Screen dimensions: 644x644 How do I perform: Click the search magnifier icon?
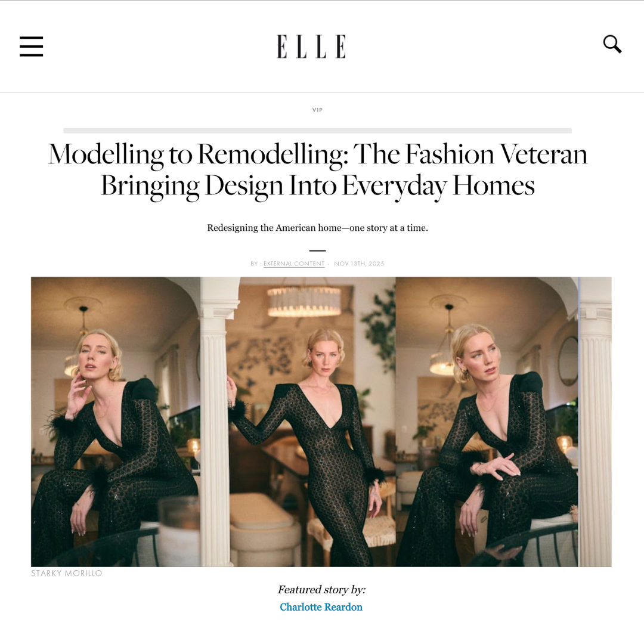[612, 44]
